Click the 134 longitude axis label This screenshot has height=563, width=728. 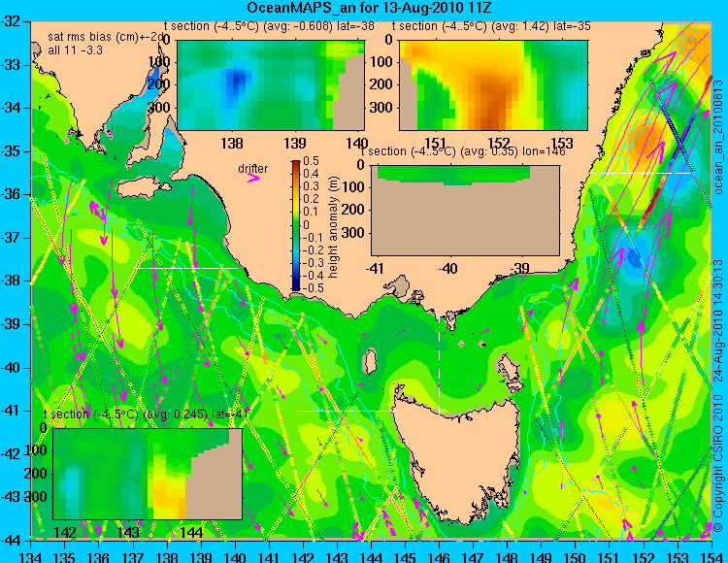[31, 557]
